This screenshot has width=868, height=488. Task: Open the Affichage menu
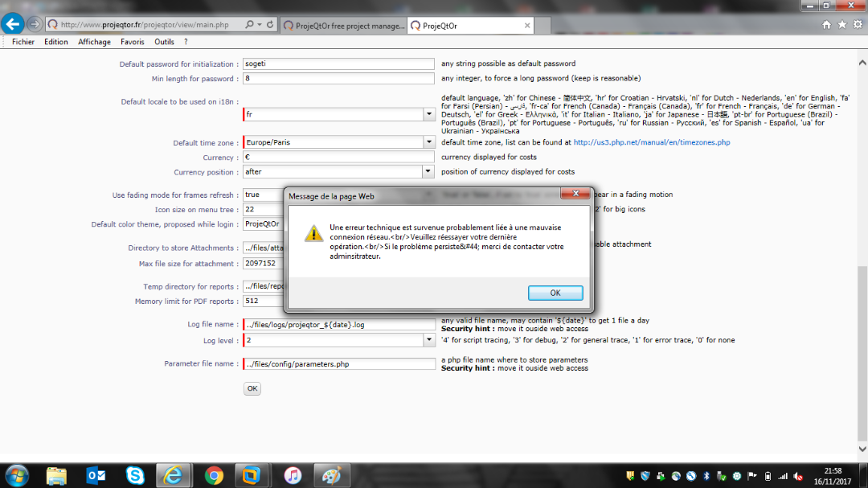coord(94,42)
